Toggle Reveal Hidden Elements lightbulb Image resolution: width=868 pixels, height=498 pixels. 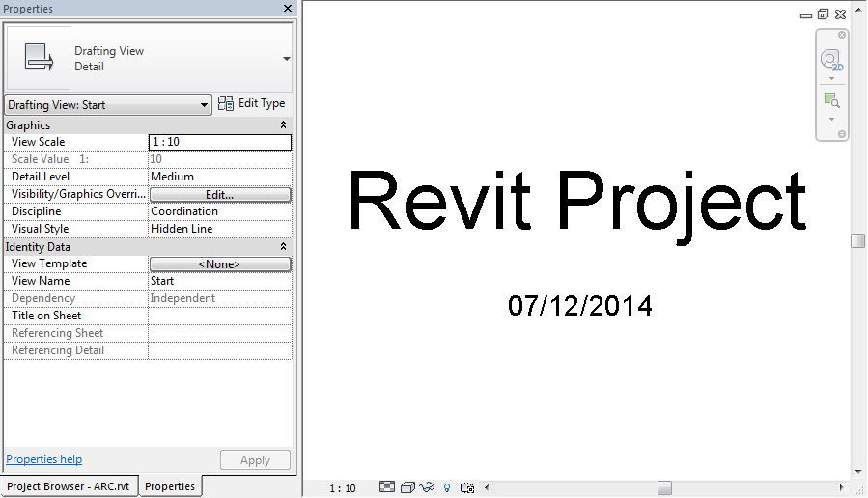coord(447,488)
